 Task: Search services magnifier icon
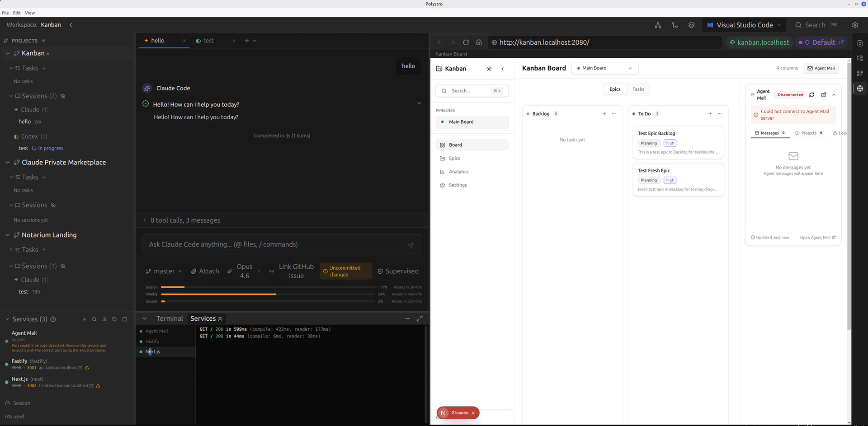click(94, 319)
